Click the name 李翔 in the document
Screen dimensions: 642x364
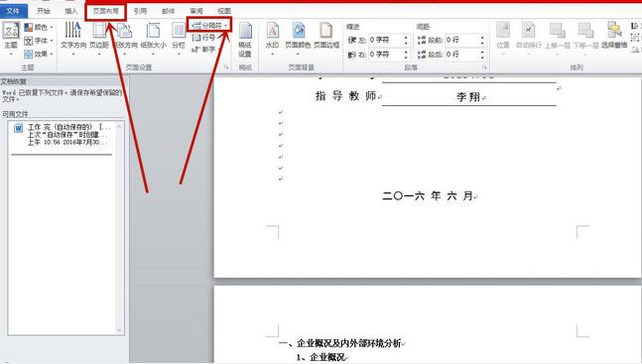[468, 97]
